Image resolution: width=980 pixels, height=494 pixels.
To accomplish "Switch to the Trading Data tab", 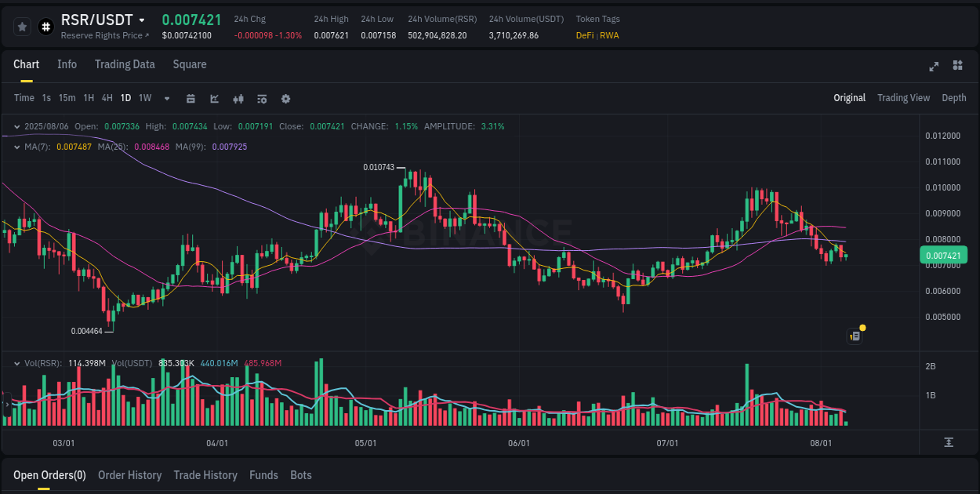I will pos(125,64).
